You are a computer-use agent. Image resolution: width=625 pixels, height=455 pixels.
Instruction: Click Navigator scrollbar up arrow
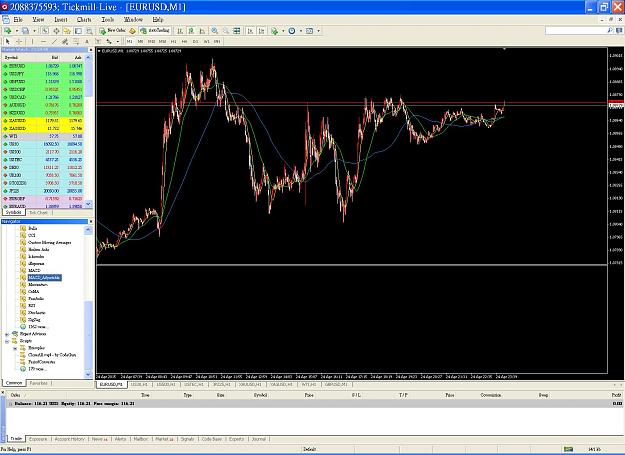coord(88,230)
